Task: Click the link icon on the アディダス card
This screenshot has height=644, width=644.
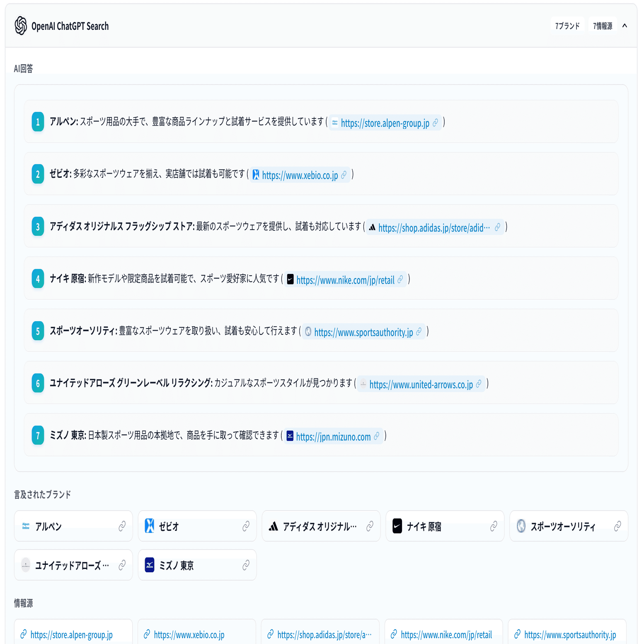Action: (x=370, y=526)
